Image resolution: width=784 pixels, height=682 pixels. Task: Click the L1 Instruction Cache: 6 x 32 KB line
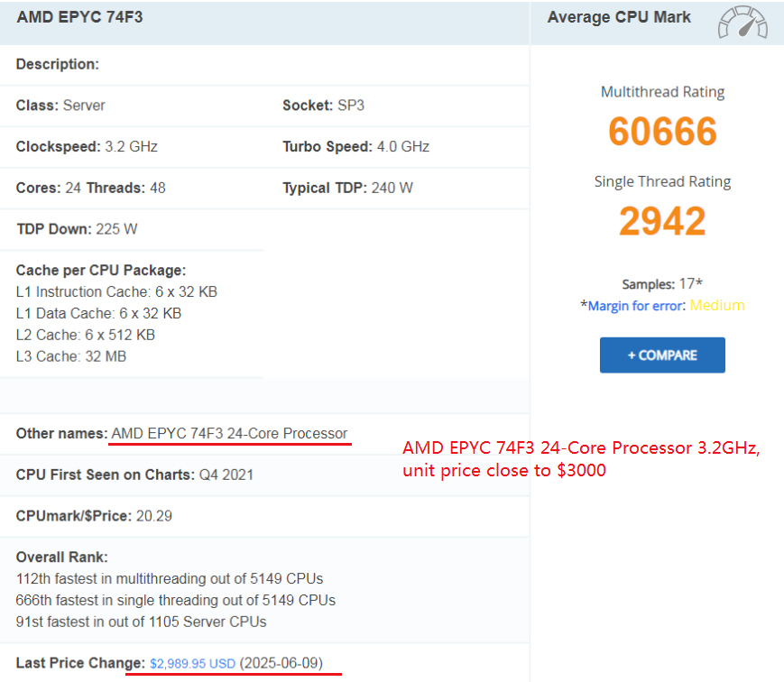(116, 292)
